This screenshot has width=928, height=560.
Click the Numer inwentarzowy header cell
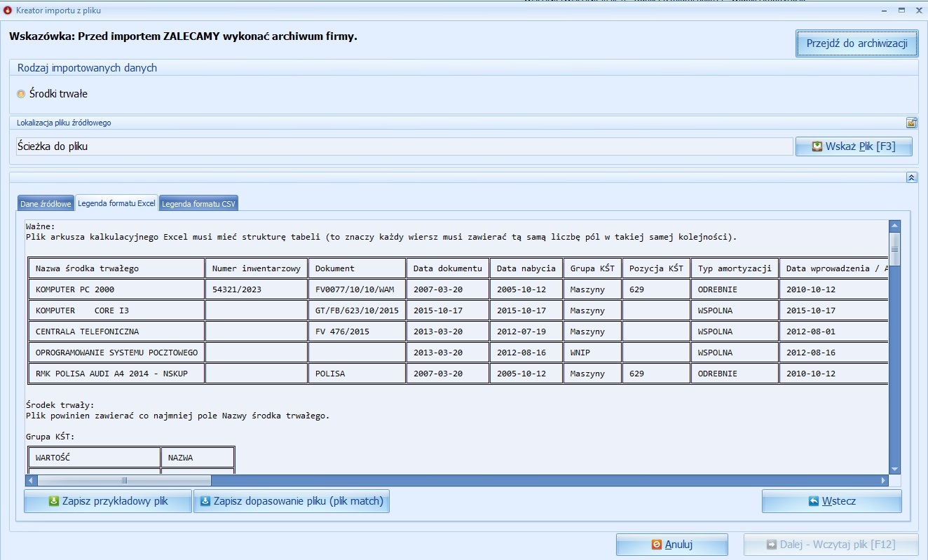256,268
